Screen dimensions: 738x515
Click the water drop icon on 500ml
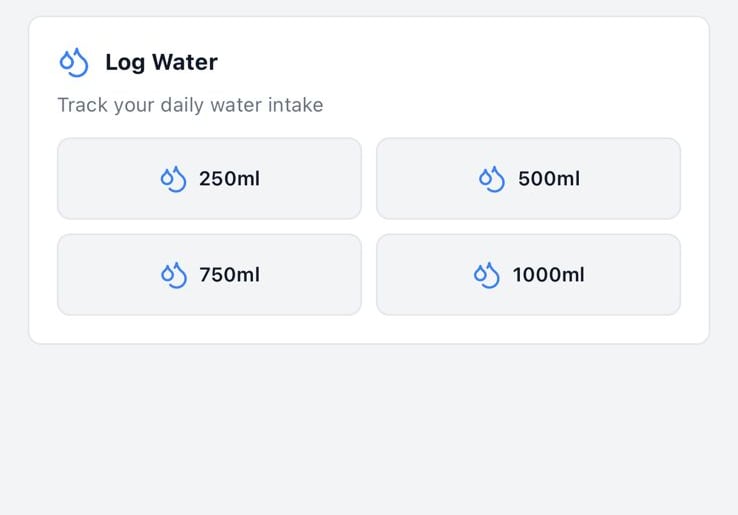(x=492, y=179)
